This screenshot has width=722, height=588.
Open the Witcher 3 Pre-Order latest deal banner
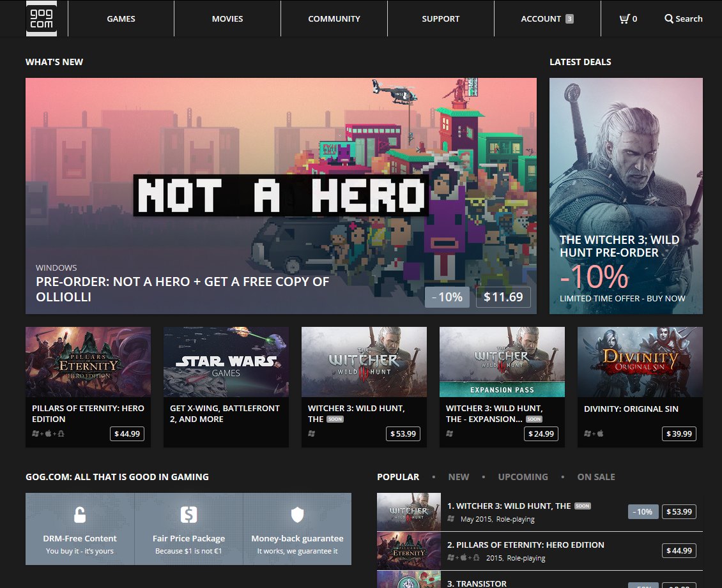(x=626, y=196)
